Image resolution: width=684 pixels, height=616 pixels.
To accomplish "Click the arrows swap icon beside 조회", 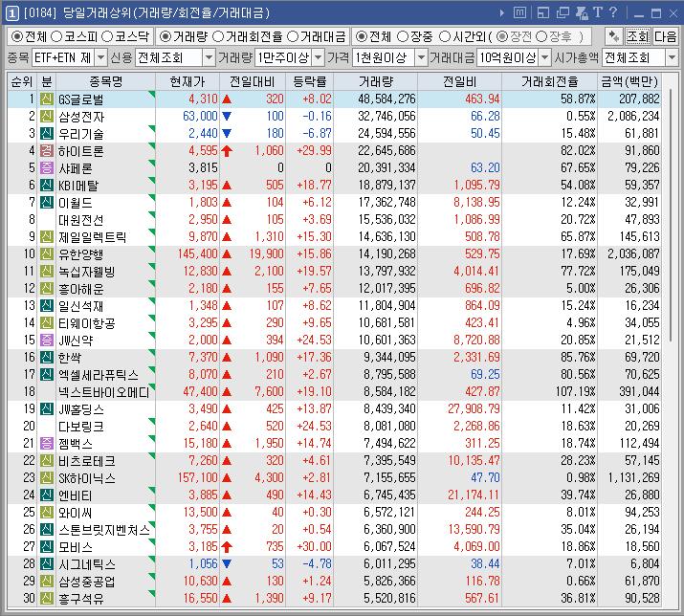I will coord(614,36).
